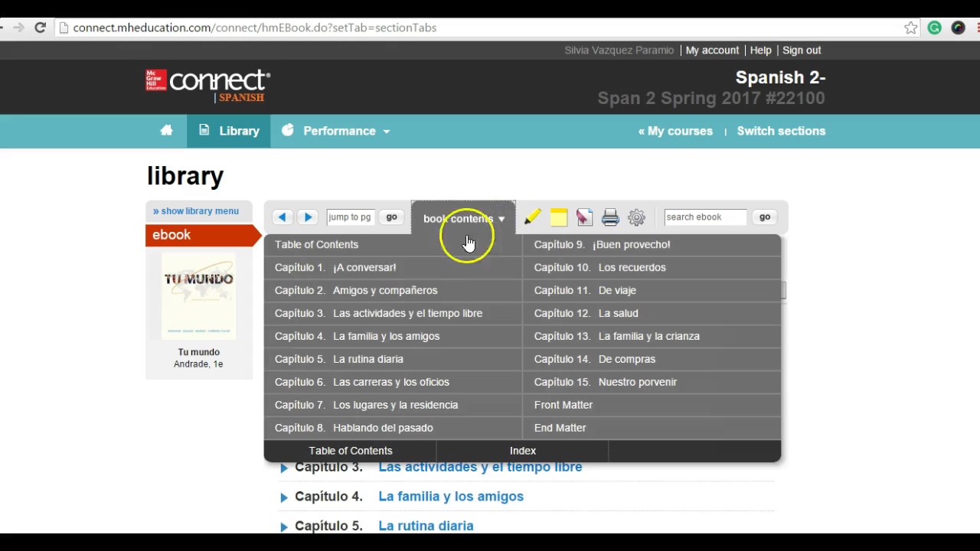
Task: Expand Capítulo 5 in the chapter list
Action: tap(284, 527)
